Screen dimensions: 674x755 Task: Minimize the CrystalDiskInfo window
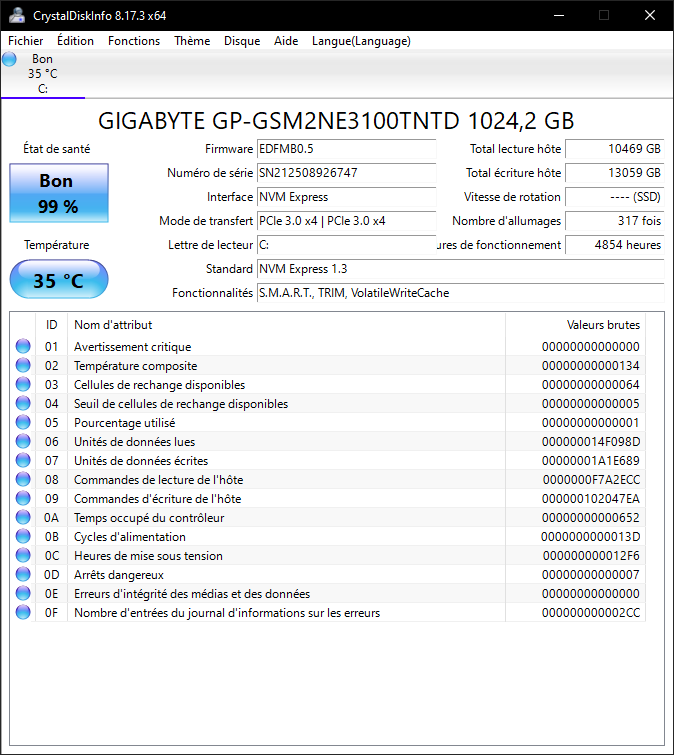pos(559,15)
